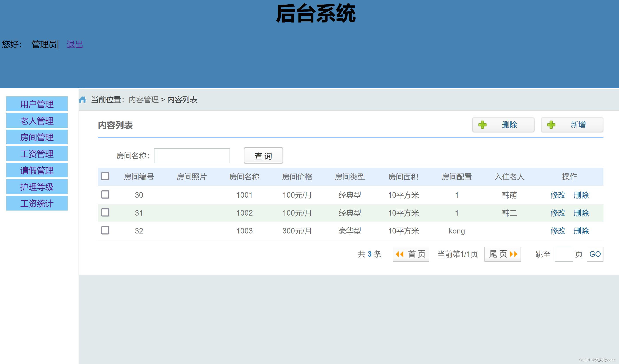This screenshot has height=364, width=619.
Task: Click the 退出 logout link
Action: click(x=74, y=45)
